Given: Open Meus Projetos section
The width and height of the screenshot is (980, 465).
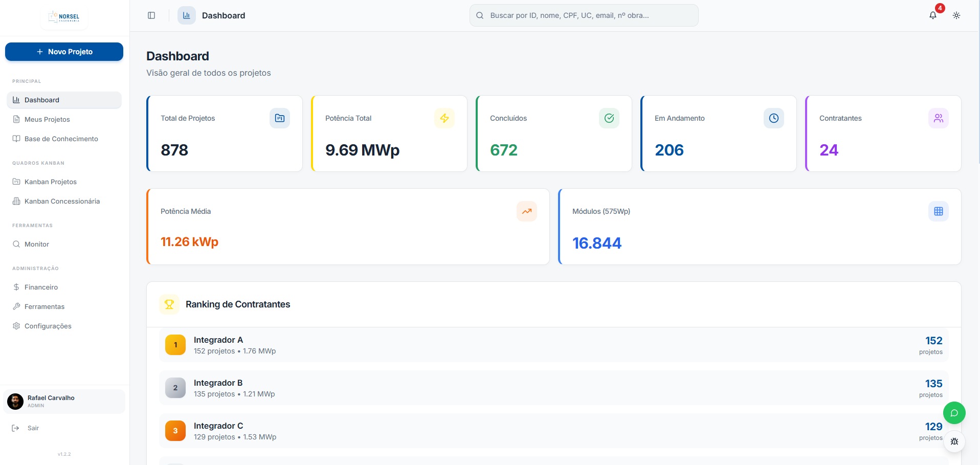Looking at the screenshot, I should point(47,119).
